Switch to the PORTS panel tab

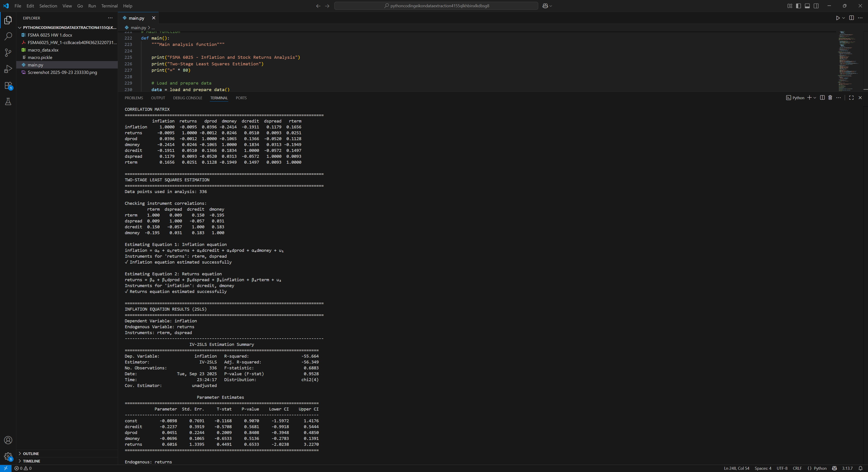241,98
